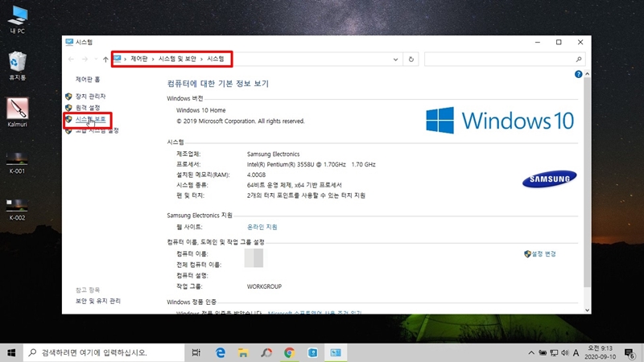Click the battery icon in system tray

pyautogui.click(x=543, y=352)
